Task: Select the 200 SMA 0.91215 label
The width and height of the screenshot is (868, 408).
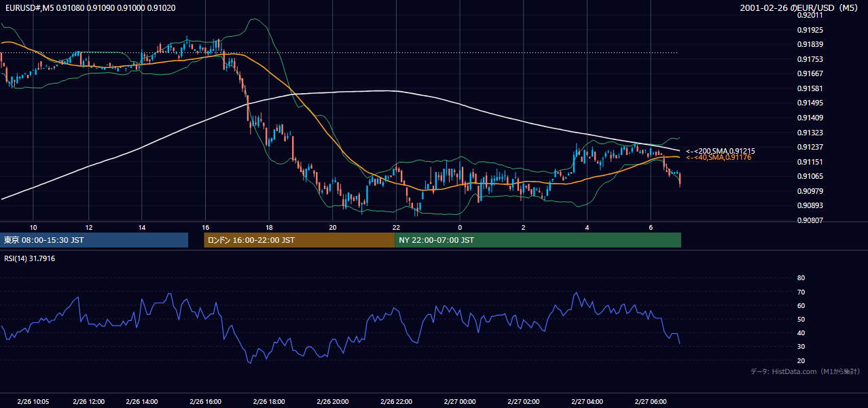Action: click(721, 151)
